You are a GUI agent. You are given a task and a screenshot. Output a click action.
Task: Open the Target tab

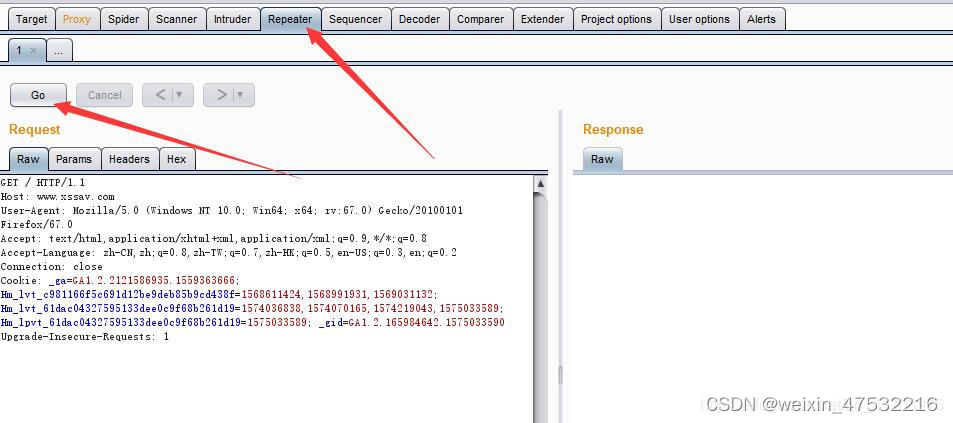[32, 19]
